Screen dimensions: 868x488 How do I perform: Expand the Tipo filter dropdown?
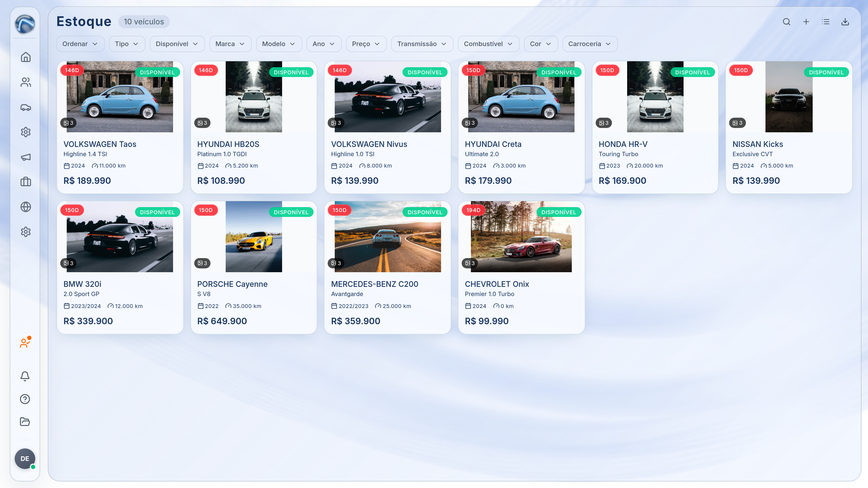tap(127, 44)
